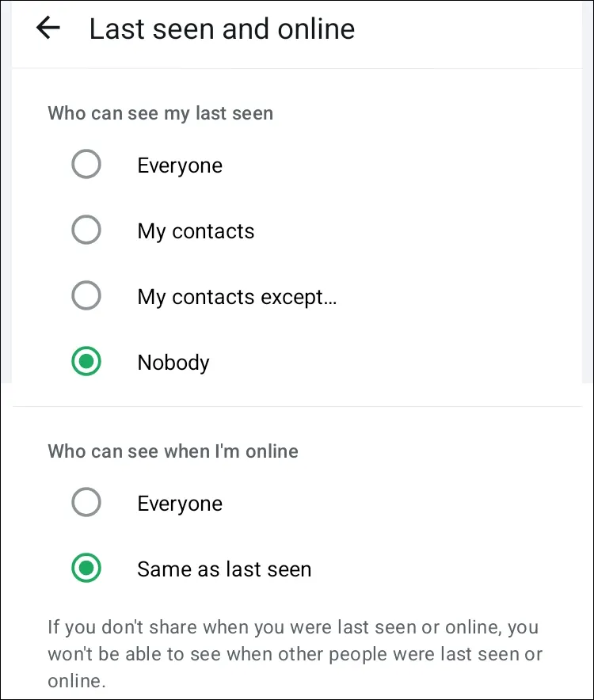
Task: Tap the back arrow icon
Action: click(x=48, y=29)
